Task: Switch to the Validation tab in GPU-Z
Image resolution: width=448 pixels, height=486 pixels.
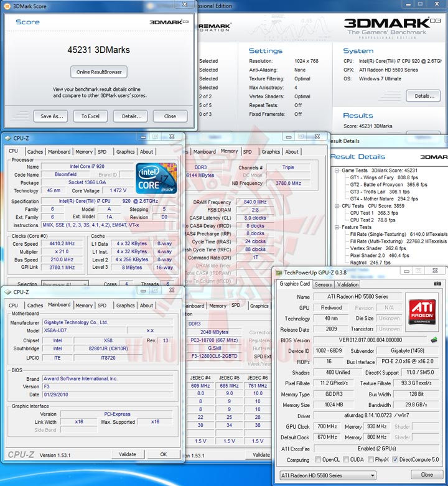Action: tap(348, 284)
